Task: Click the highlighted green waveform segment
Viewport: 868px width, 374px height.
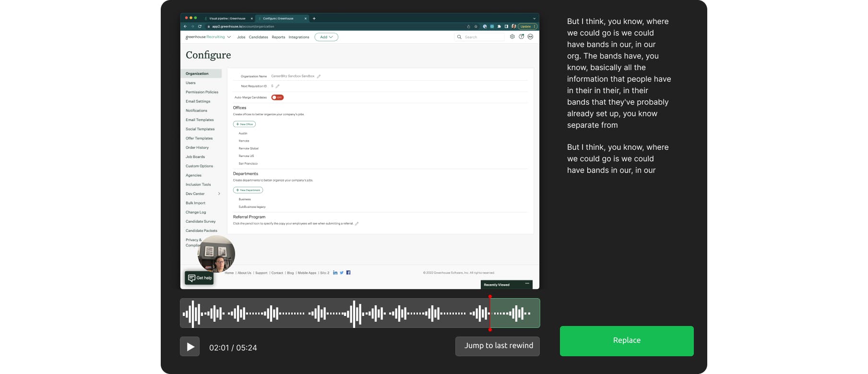Action: pyautogui.click(x=515, y=314)
